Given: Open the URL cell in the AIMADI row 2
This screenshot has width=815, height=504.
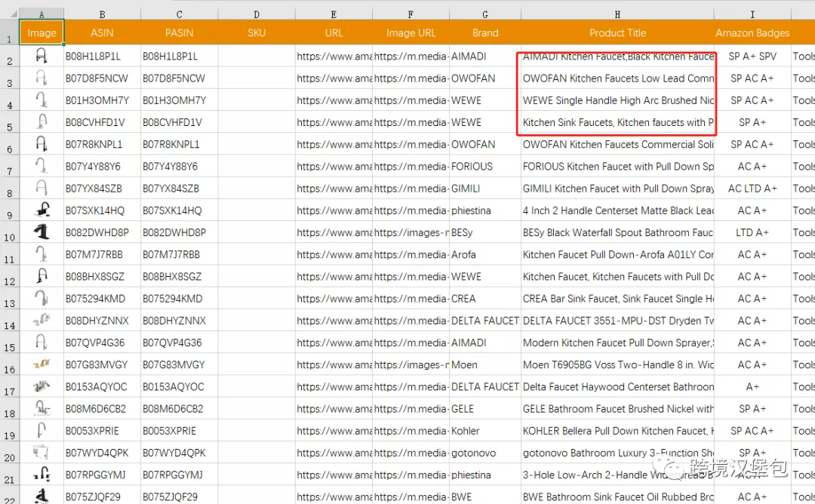Looking at the screenshot, I should pos(334,57).
